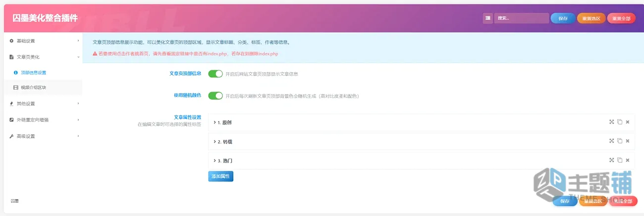The width and height of the screenshot is (644, 216).
Task: Click the move icon on 热门 row
Action: coord(612,160)
